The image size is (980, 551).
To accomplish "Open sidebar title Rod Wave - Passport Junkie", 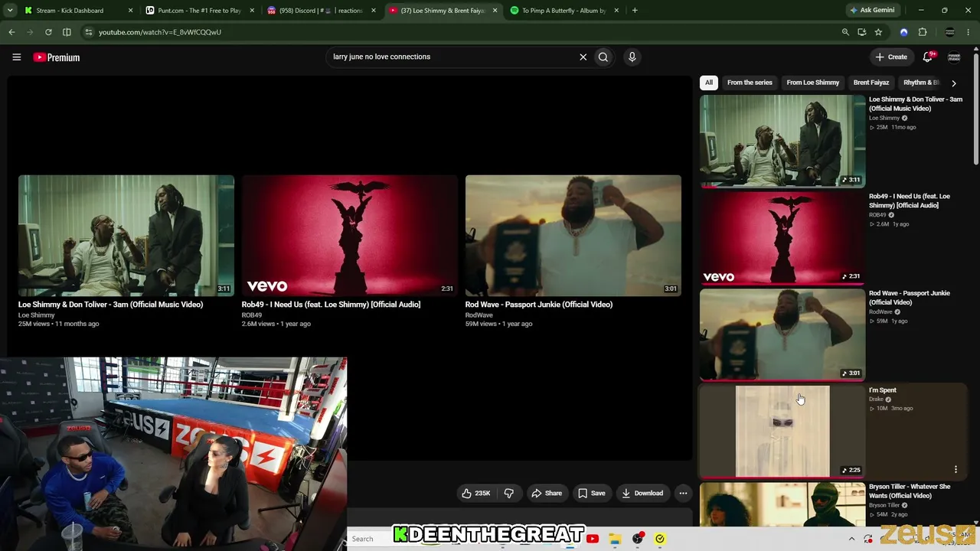I will click(x=910, y=298).
